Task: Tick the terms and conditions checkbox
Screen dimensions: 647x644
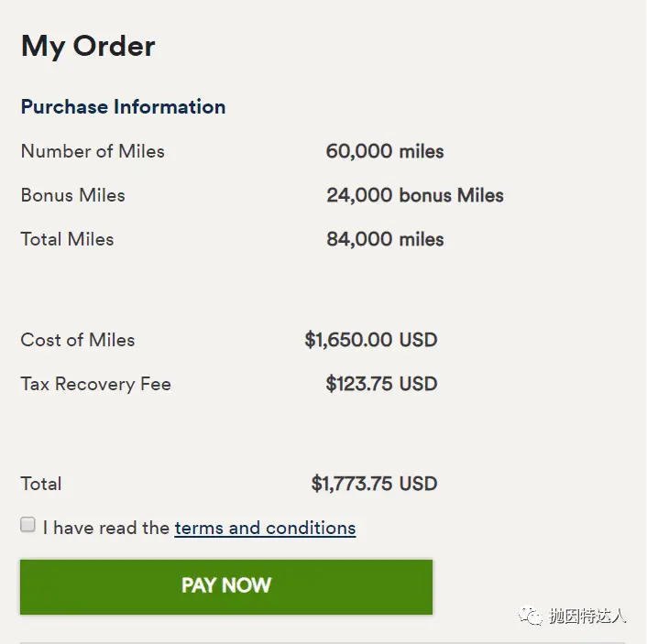Action: click(x=28, y=525)
